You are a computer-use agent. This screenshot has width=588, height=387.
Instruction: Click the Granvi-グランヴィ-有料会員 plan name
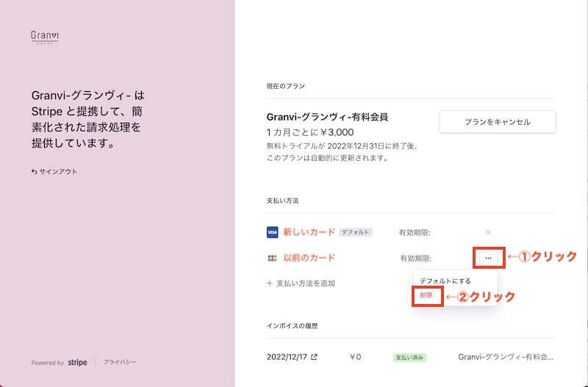click(x=327, y=117)
